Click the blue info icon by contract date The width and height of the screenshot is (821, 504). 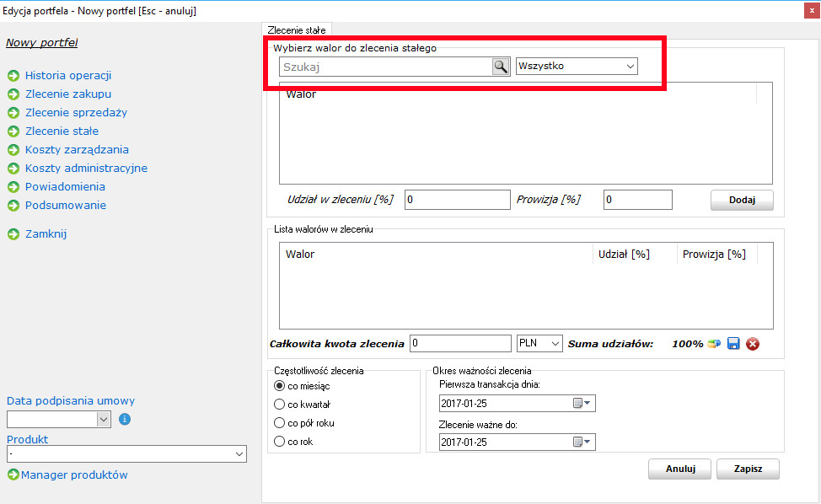point(124,419)
